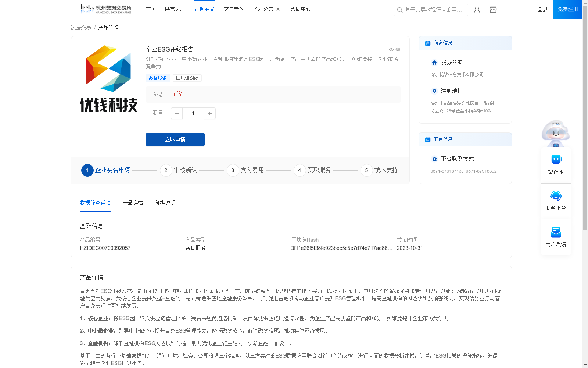Click the 登录 link
The height and width of the screenshot is (368, 588).
[x=542, y=10]
